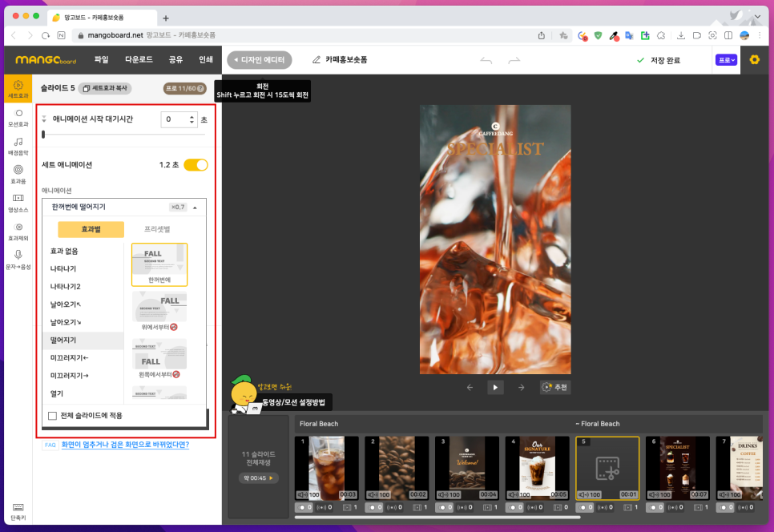
Task: Open the browser extensions puzzle icon
Action: point(662,35)
